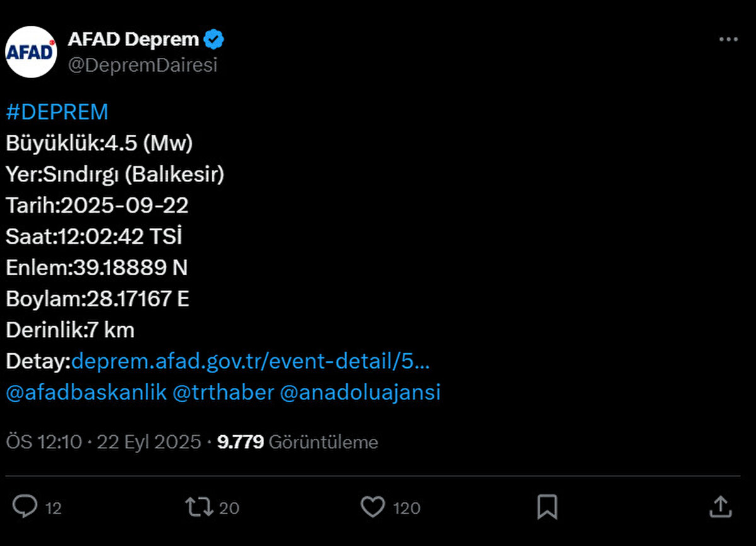This screenshot has height=546, width=756.
Task: Click the verified blue checkmark badge
Action: [x=214, y=38]
